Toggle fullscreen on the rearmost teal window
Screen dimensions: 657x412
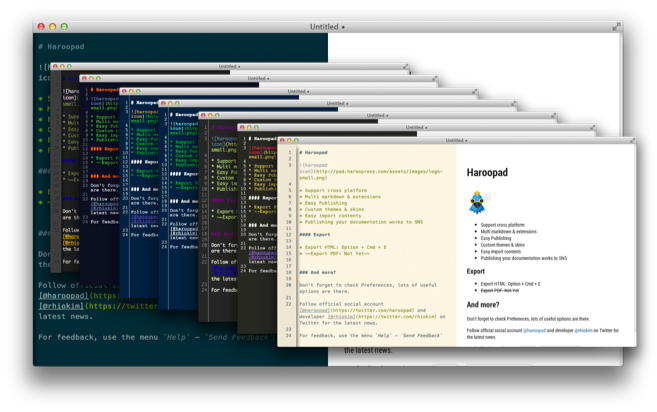coord(616,27)
